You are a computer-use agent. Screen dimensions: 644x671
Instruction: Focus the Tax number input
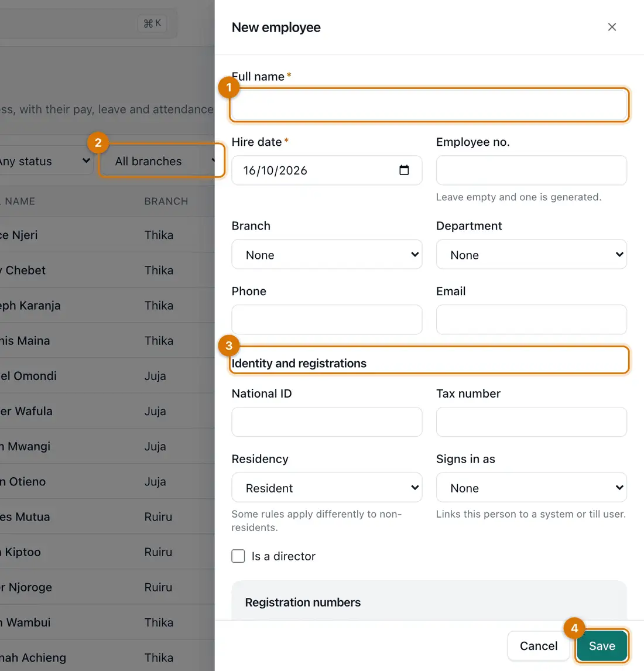point(532,422)
